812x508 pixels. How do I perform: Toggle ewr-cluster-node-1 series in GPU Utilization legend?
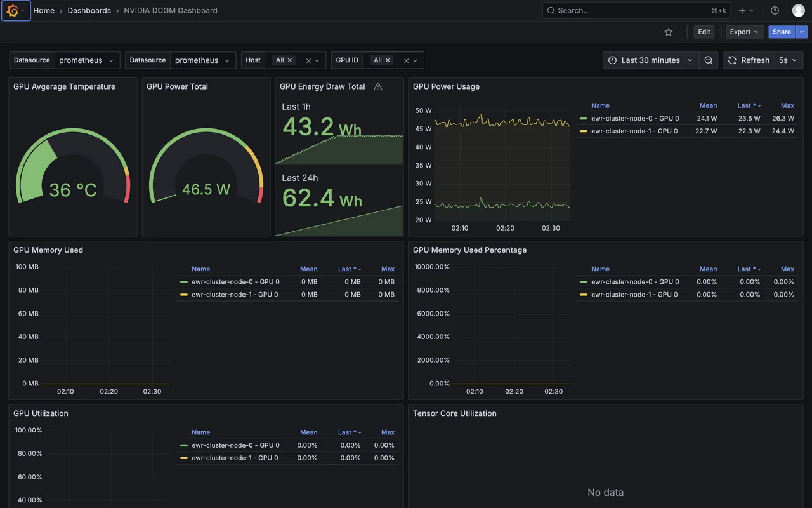(235, 458)
